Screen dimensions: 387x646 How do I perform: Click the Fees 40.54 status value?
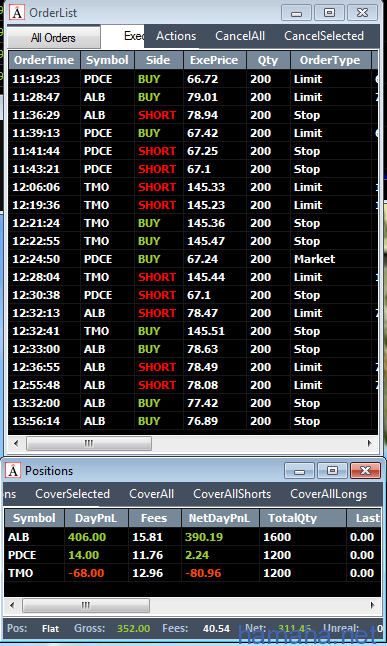tap(216, 629)
